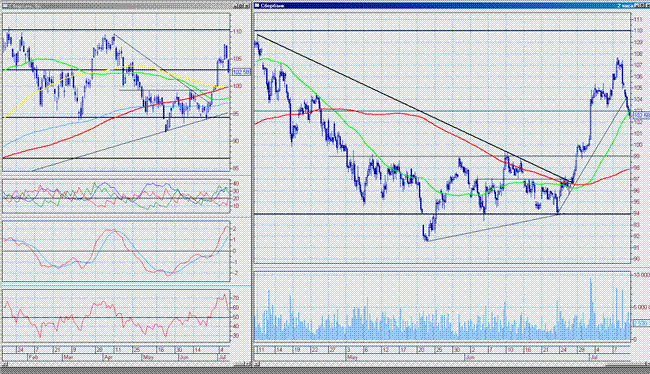Select the 102.58 price tag on left chart
This screenshot has width=650, height=374.
click(241, 72)
